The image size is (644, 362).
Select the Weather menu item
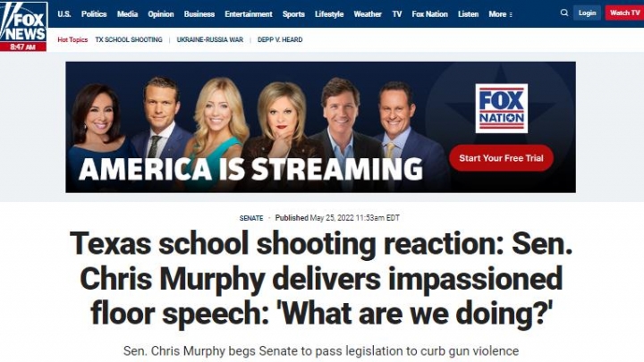coord(368,14)
